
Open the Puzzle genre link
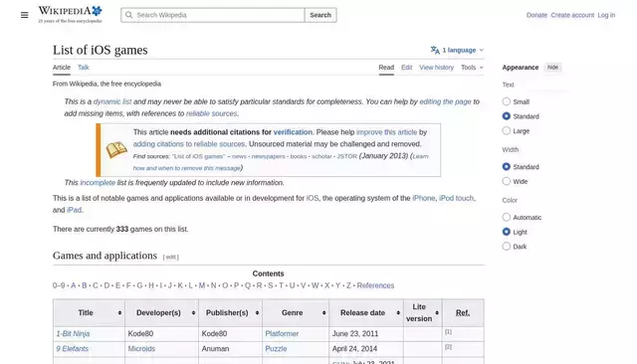[276, 348]
